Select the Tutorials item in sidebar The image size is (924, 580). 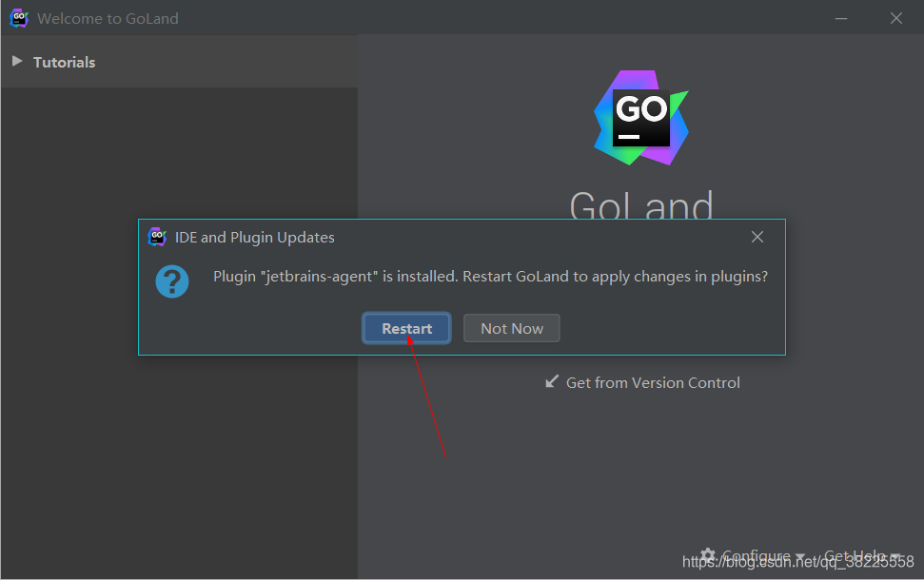(x=179, y=62)
